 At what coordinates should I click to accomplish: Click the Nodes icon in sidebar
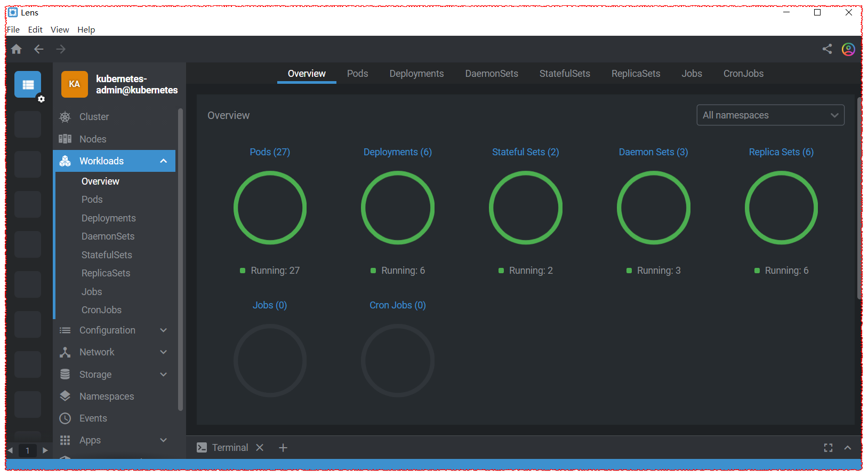(65, 139)
